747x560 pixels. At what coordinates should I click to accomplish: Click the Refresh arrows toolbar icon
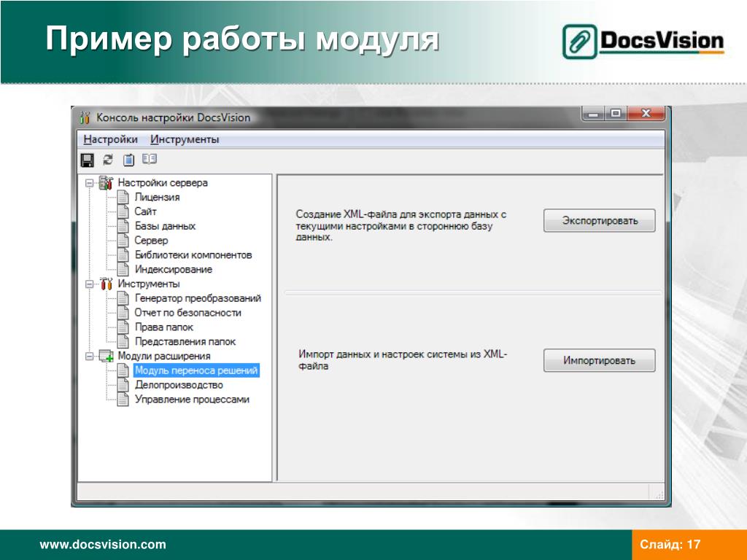point(108,160)
